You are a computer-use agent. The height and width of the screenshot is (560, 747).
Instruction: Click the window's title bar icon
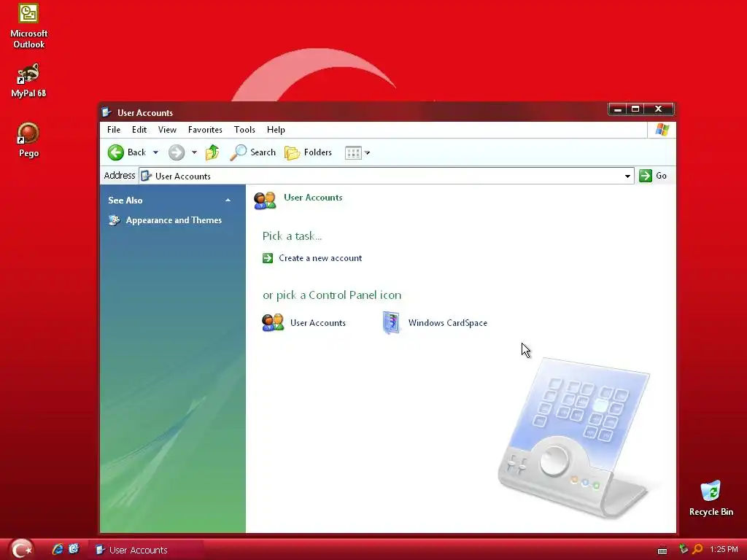(x=107, y=112)
